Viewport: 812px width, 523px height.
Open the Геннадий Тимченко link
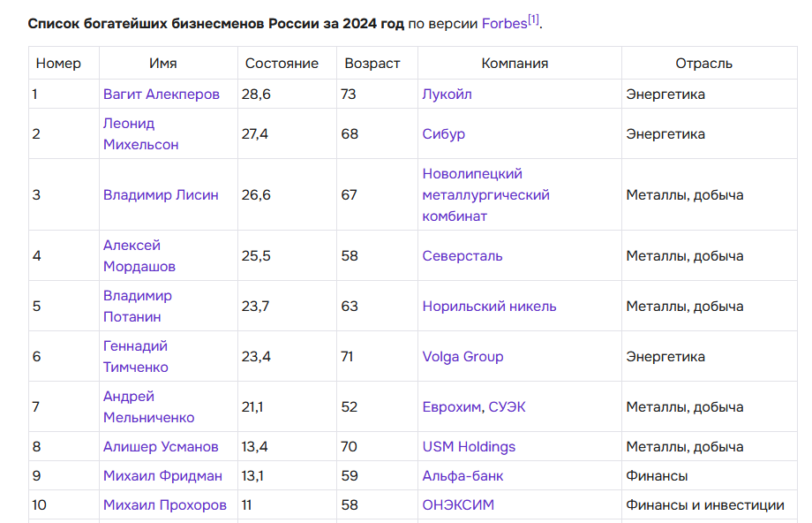click(x=135, y=357)
